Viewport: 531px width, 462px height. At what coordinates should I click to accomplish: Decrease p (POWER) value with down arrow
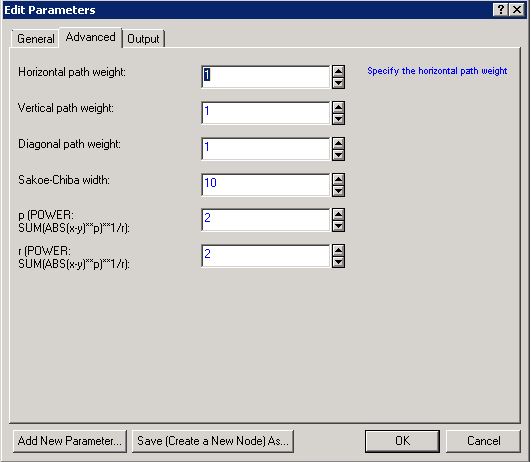point(338,226)
